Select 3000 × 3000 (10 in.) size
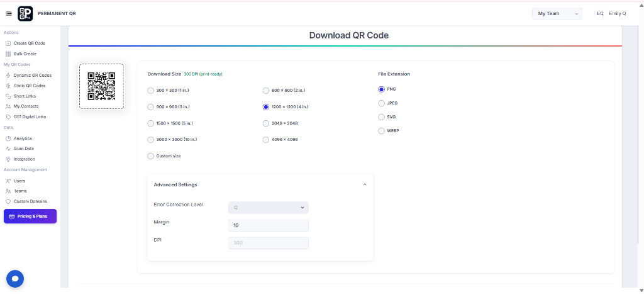 (150, 140)
